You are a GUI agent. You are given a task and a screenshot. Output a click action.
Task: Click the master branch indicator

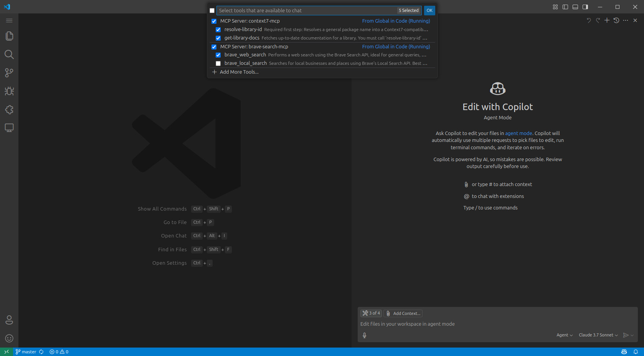(x=26, y=352)
